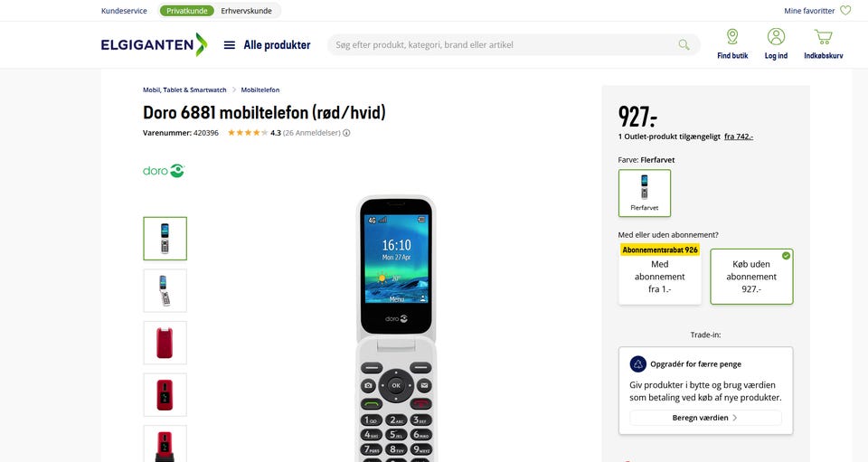Select the Privatkunde toggle option
Viewport: 868px width, 462px height.
(187, 11)
